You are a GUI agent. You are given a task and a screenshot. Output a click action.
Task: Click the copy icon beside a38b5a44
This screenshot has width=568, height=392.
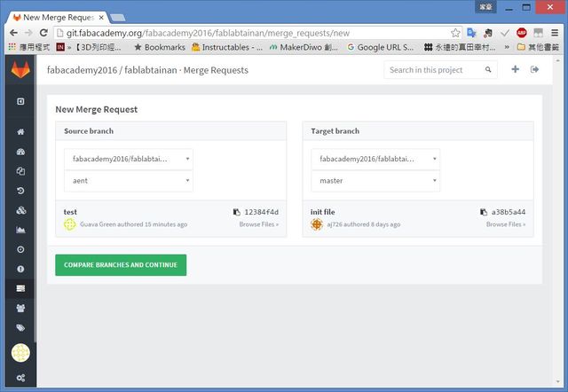point(484,212)
